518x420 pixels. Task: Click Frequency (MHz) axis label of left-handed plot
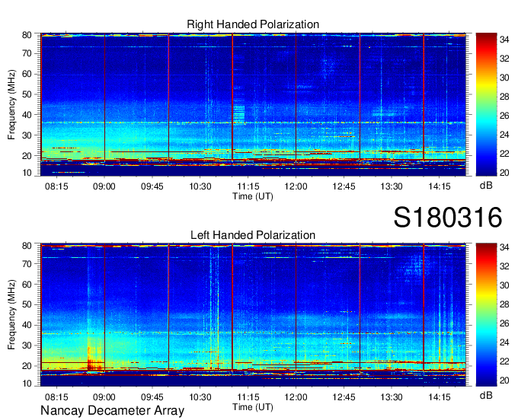[11, 315]
